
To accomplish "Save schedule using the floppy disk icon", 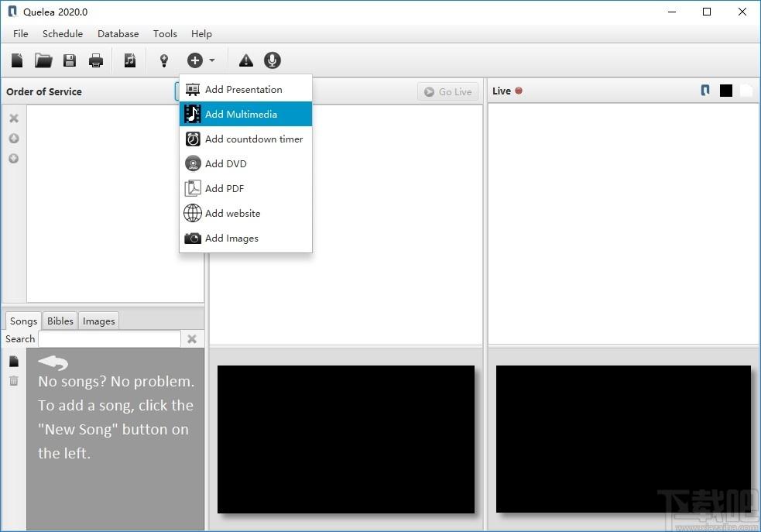I will [x=70, y=60].
